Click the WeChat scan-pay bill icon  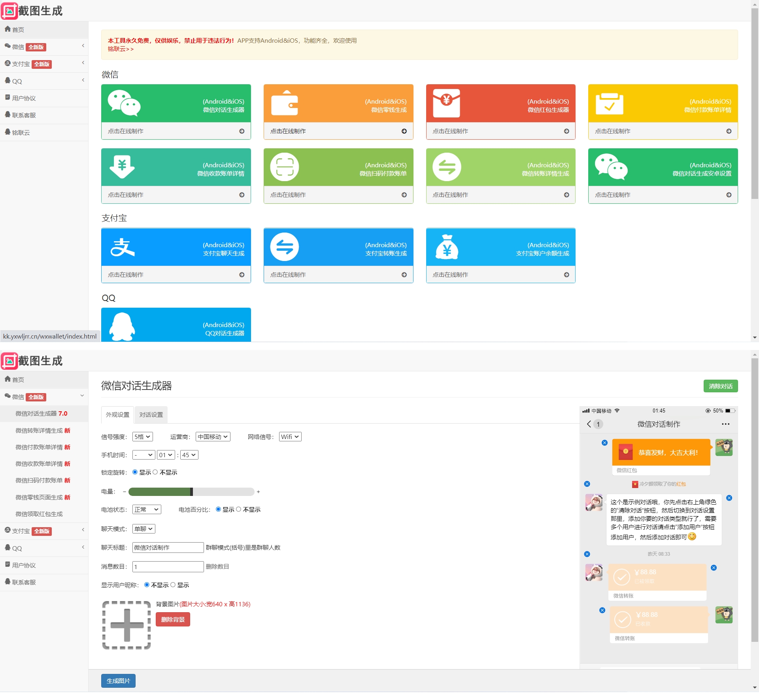(285, 167)
